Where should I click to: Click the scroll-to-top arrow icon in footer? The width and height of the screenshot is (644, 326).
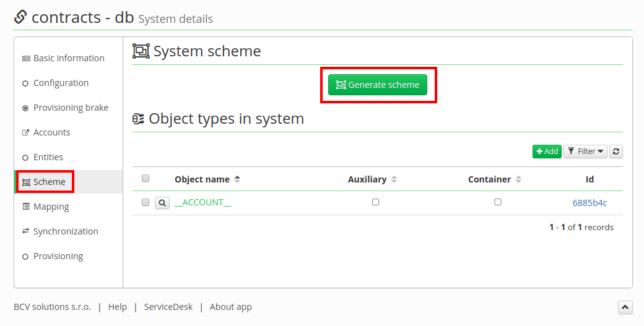point(625,307)
